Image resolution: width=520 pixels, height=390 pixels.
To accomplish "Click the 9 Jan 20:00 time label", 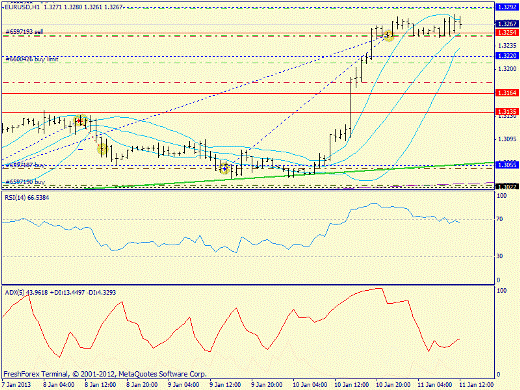I will pos(267,385).
